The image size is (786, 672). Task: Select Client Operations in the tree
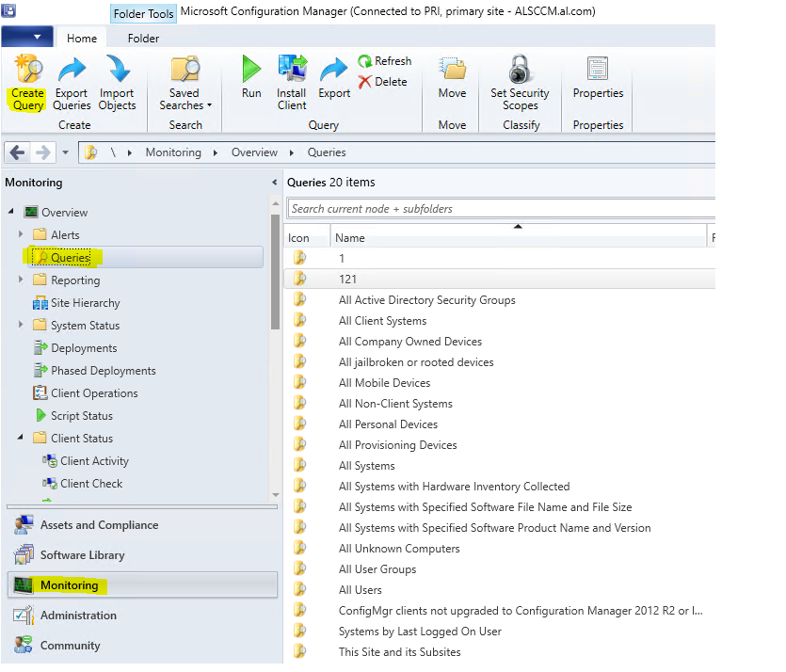click(x=86, y=393)
